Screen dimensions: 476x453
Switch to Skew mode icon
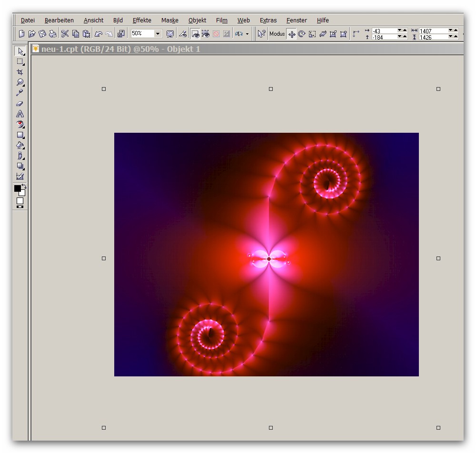(323, 34)
